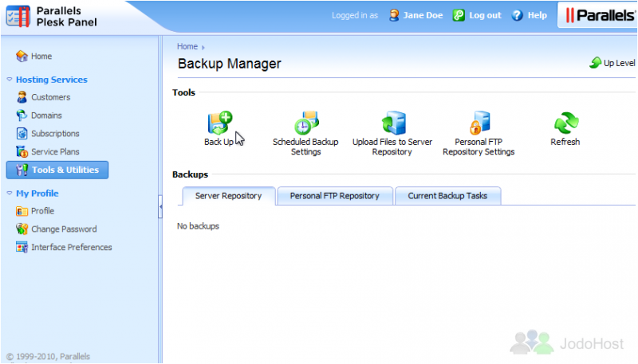Open the Hosting Services heading link
The width and height of the screenshot is (638, 364).
52,80
